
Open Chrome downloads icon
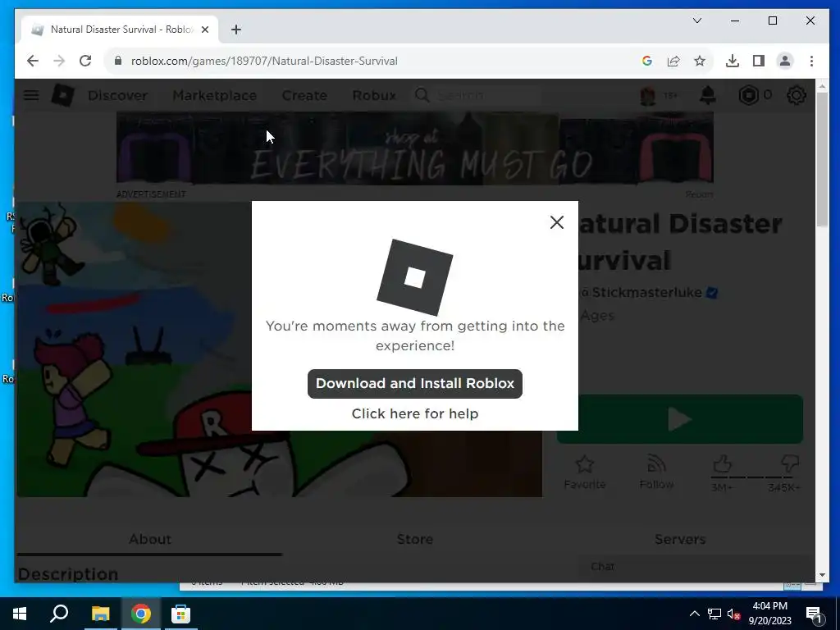[733, 61]
